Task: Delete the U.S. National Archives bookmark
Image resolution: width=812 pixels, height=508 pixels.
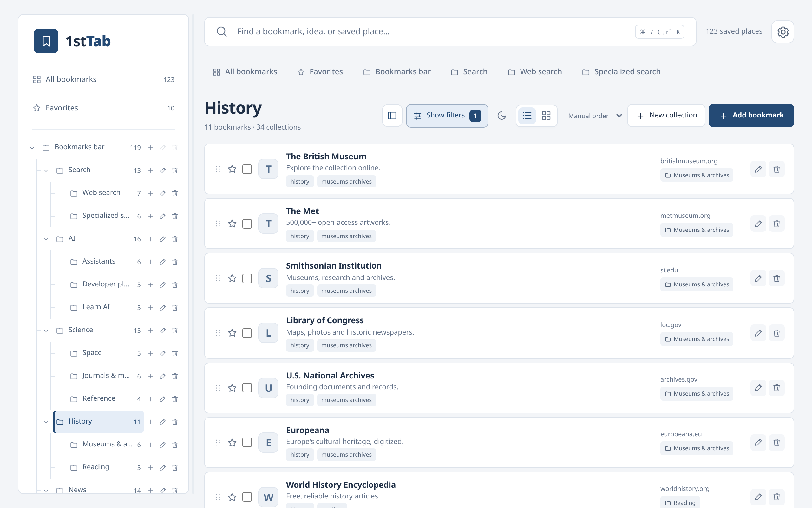Action: [x=776, y=388]
